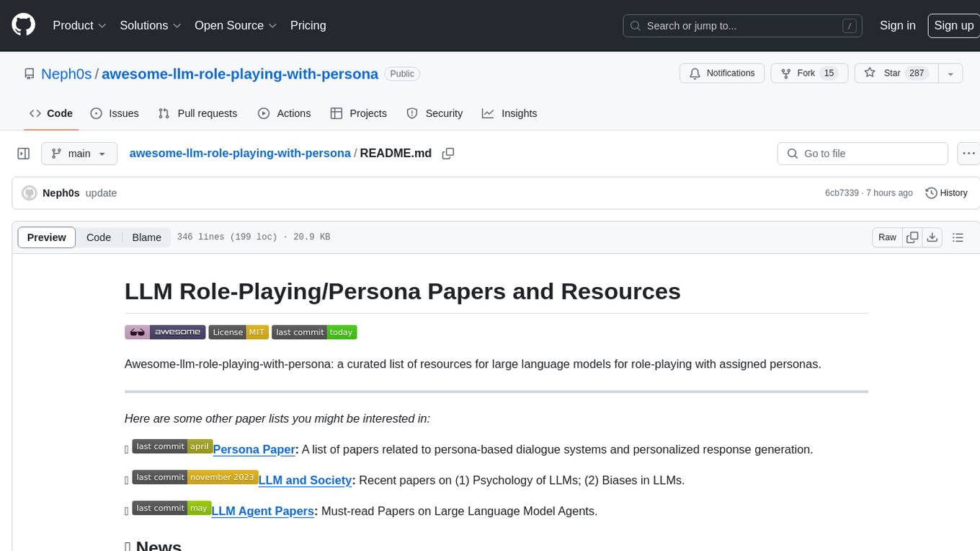980x551 pixels.
Task: Focus the Search or jump to field
Action: 744,25
